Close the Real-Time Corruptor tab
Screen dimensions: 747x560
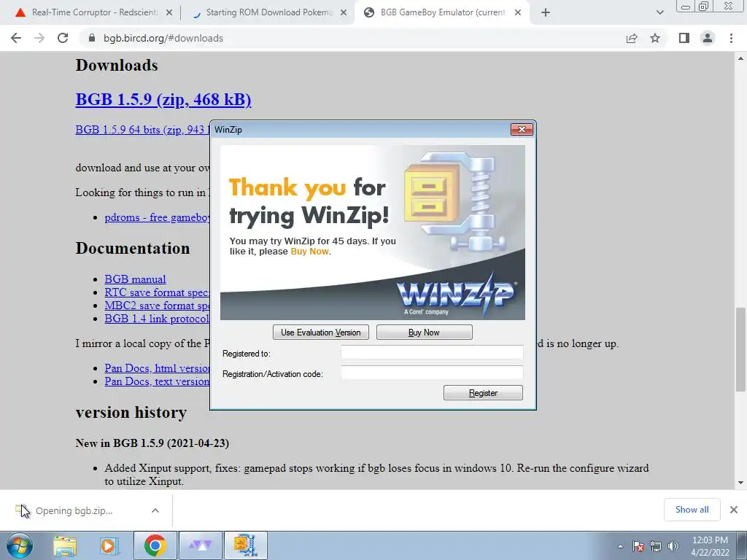(169, 13)
